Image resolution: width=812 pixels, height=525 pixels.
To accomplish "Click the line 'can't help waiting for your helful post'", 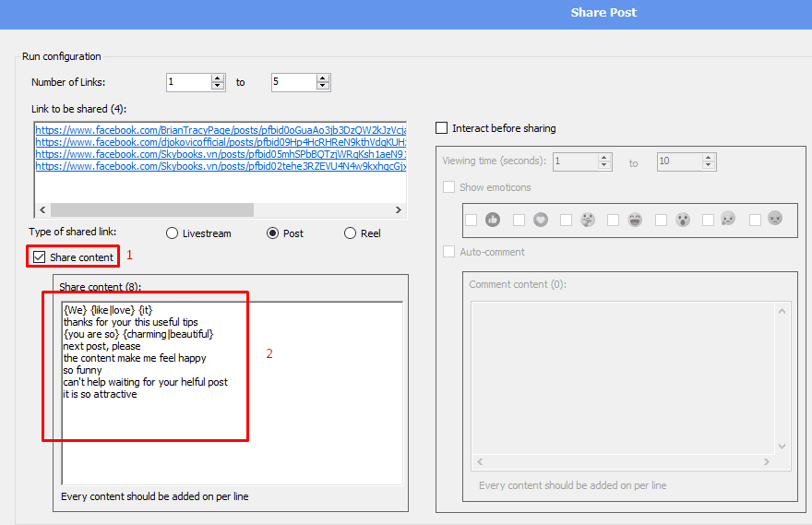I will pyautogui.click(x=146, y=382).
